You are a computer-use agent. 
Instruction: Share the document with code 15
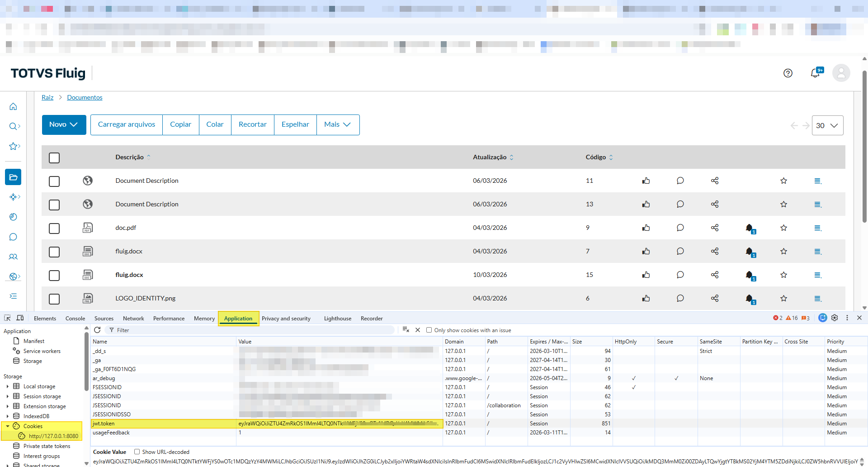[715, 275]
